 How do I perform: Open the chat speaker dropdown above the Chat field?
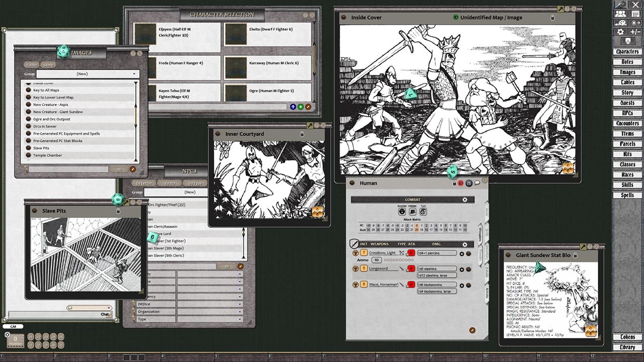[x=109, y=308]
